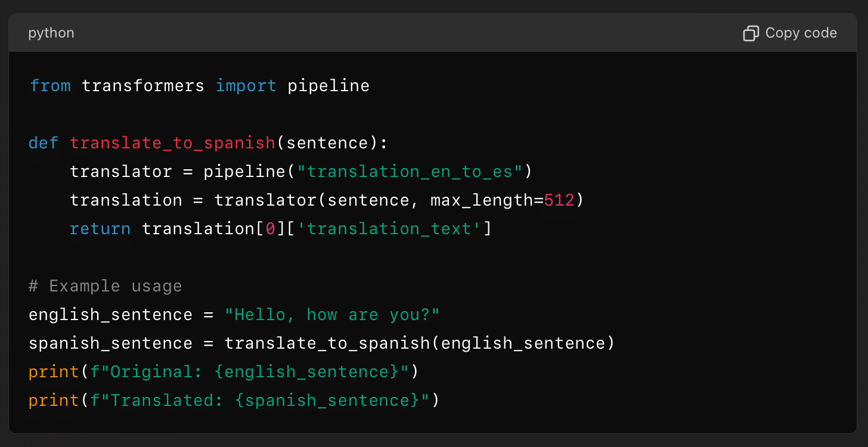Click the copy icon beside Copy code
The width and height of the screenshot is (868, 447).
[x=751, y=33]
